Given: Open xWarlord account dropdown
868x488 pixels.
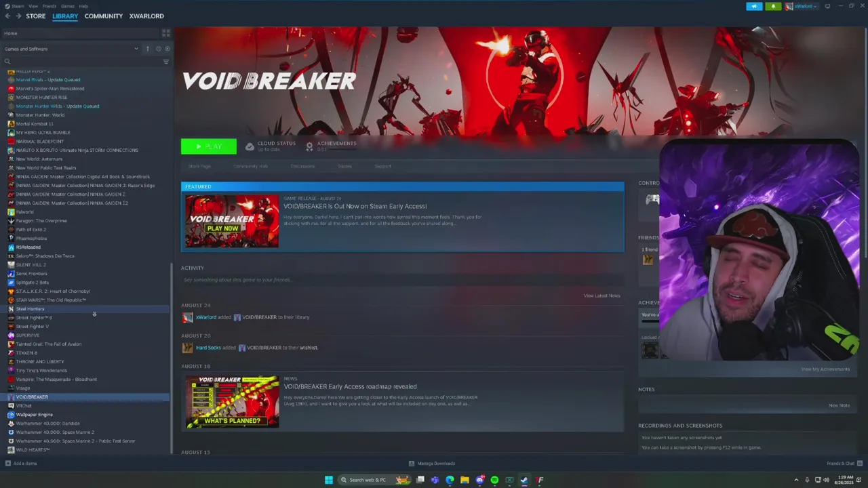Looking at the screenshot, I should click(801, 6).
